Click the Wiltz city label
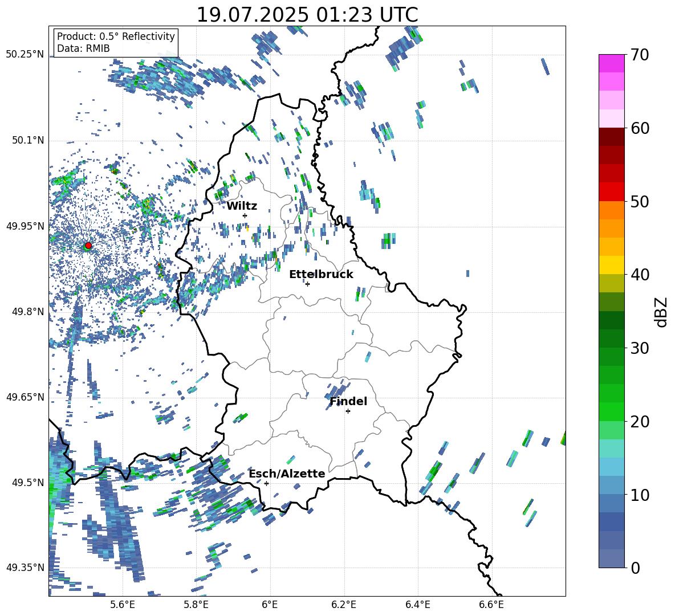Viewport: 675px width, 616px height. 242,206
